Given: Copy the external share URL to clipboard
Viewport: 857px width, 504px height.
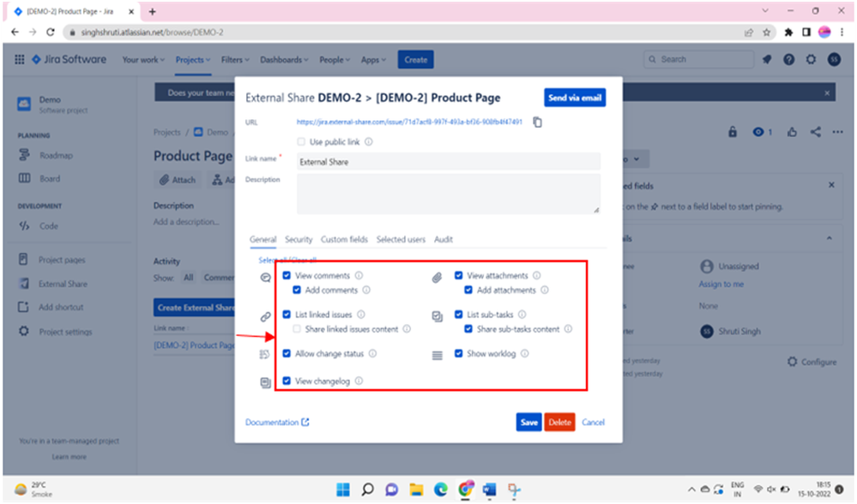Looking at the screenshot, I should pyautogui.click(x=537, y=123).
